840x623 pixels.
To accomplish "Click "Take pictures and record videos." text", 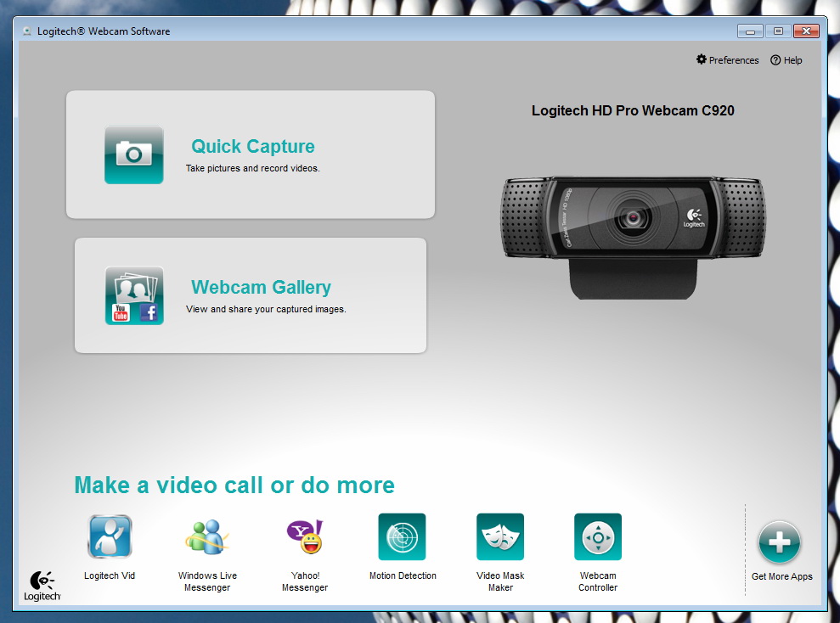I will click(x=253, y=168).
